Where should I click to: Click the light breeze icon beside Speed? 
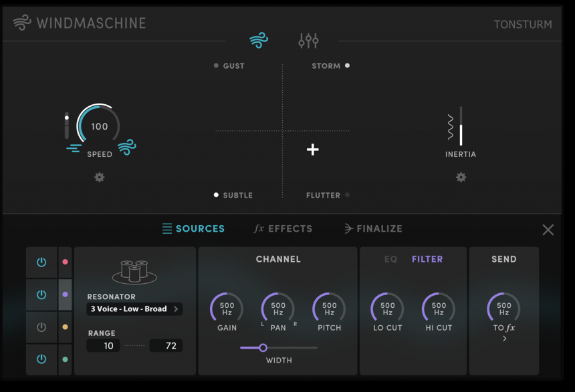(x=74, y=148)
